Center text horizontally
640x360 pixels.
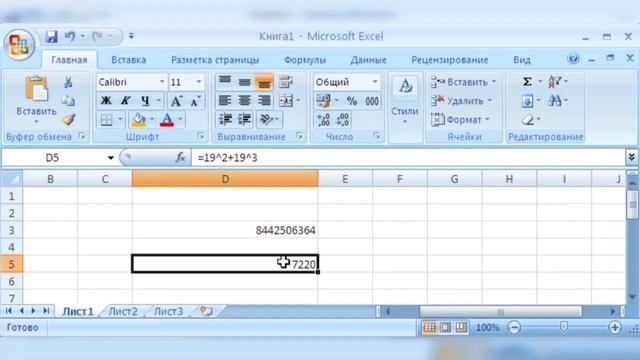point(244,100)
